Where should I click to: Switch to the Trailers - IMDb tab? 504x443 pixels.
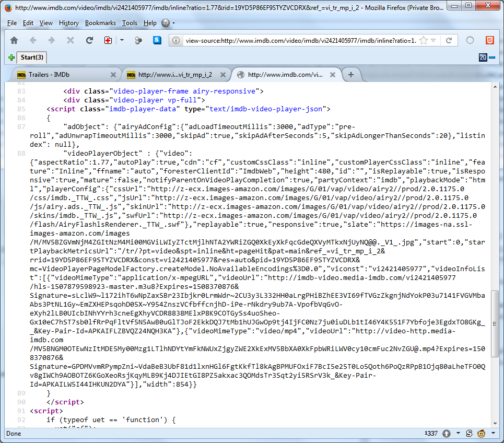(66, 75)
